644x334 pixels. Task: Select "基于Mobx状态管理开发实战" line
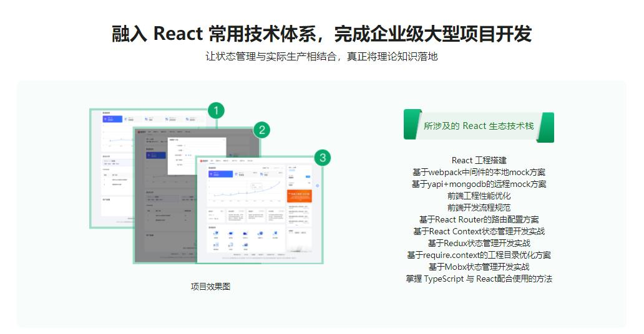tap(479, 267)
